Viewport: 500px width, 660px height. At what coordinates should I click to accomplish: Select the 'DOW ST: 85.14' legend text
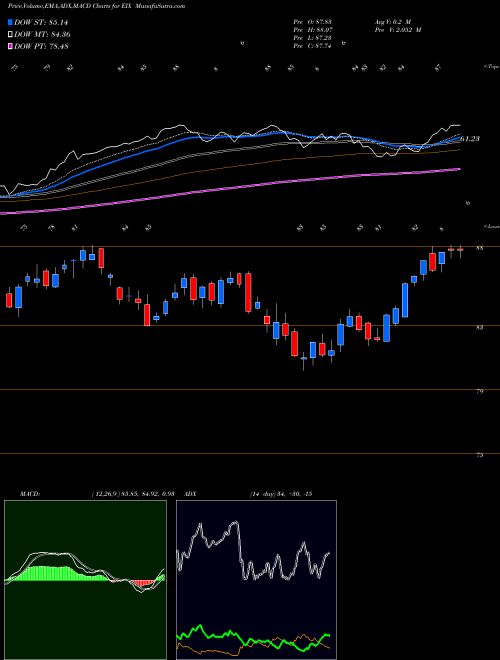(41, 22)
